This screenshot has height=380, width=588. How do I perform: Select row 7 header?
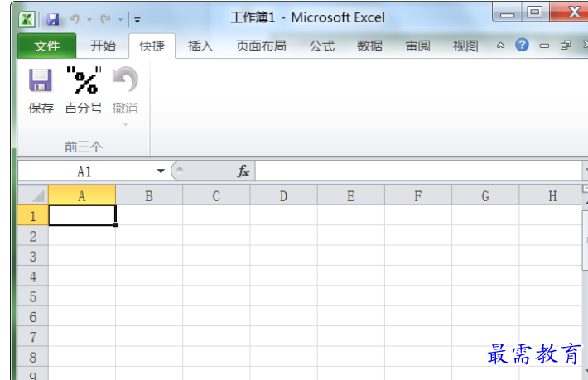point(33,336)
